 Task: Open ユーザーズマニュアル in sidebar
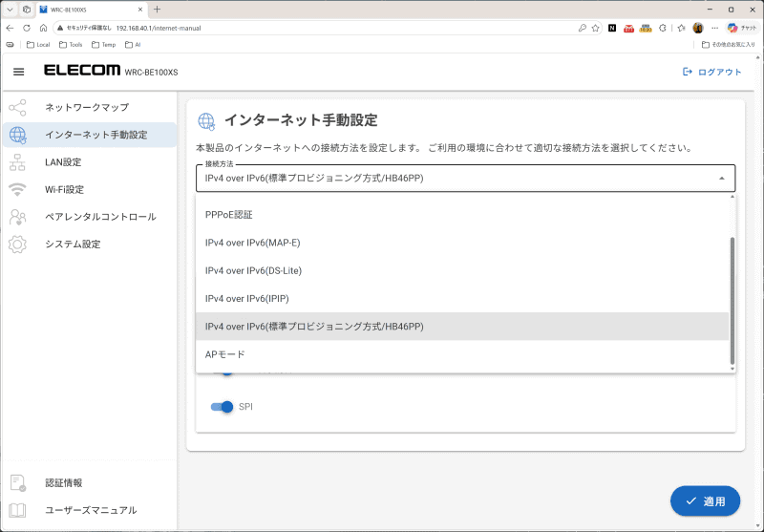pyautogui.click(x=91, y=510)
